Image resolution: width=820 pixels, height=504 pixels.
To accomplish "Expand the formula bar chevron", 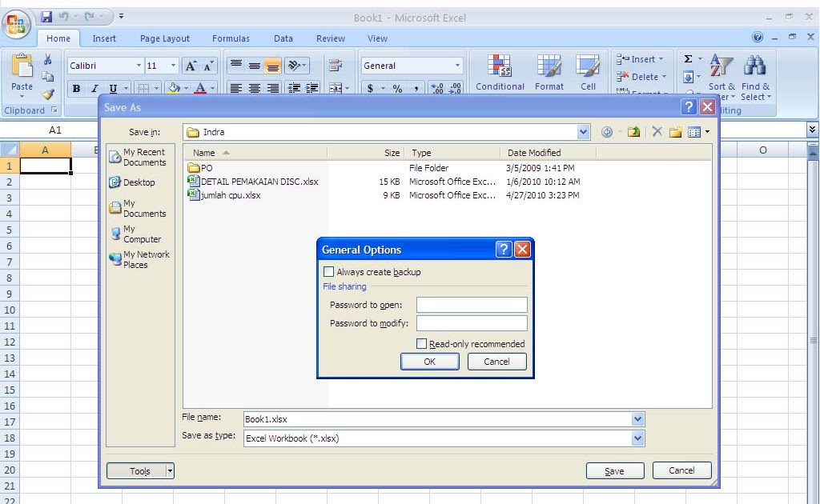I will (x=812, y=129).
